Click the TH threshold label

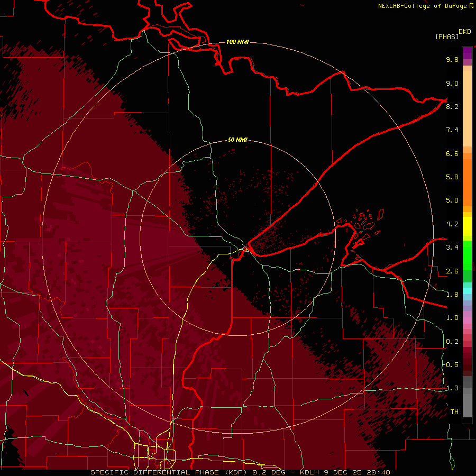coord(454,412)
